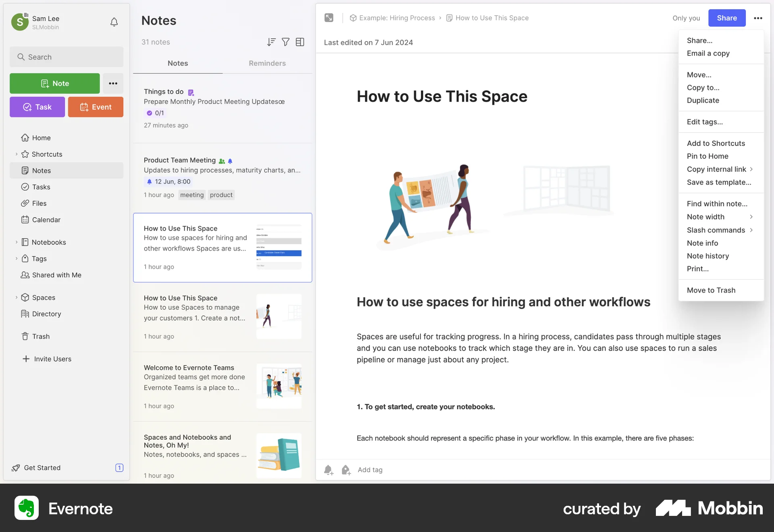Expand the Notebooks sidebar section
This screenshot has height=532, width=774.
click(16, 242)
